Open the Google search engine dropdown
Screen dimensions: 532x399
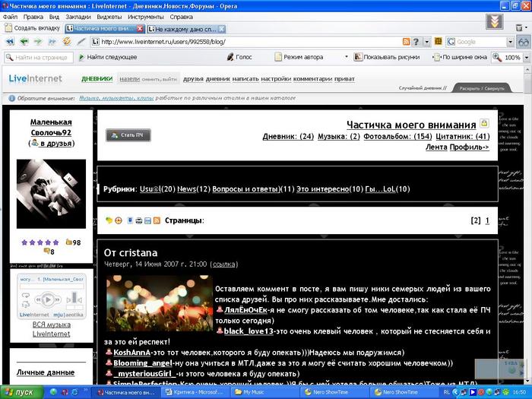pos(510,42)
